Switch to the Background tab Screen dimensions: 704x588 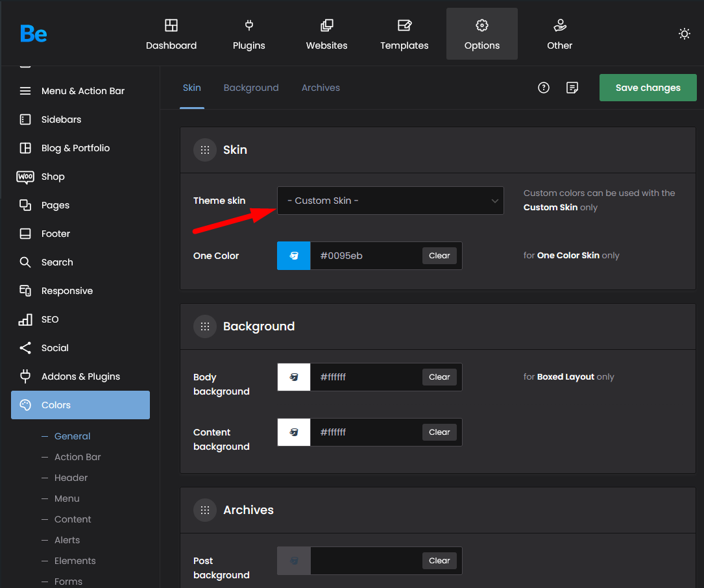pyautogui.click(x=251, y=88)
